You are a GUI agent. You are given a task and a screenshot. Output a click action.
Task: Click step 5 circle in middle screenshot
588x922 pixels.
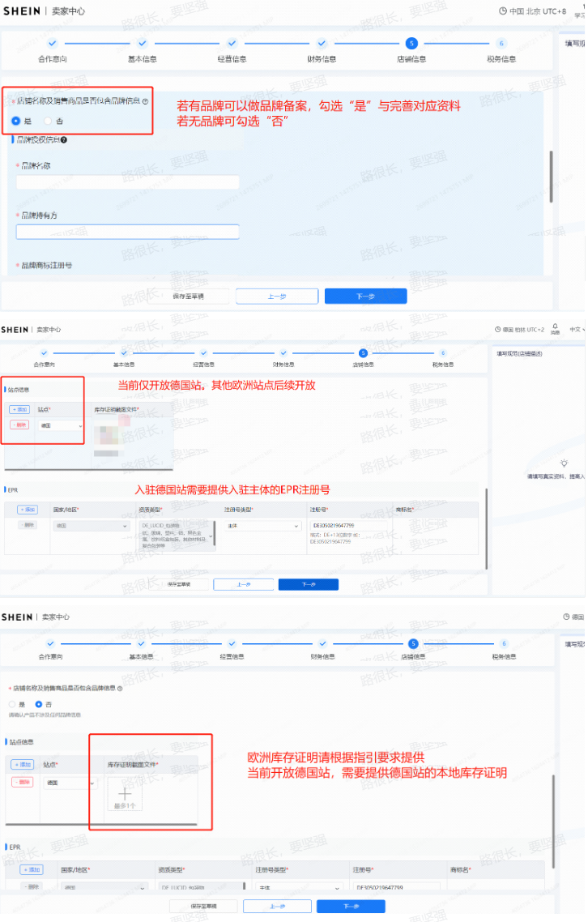coord(364,352)
